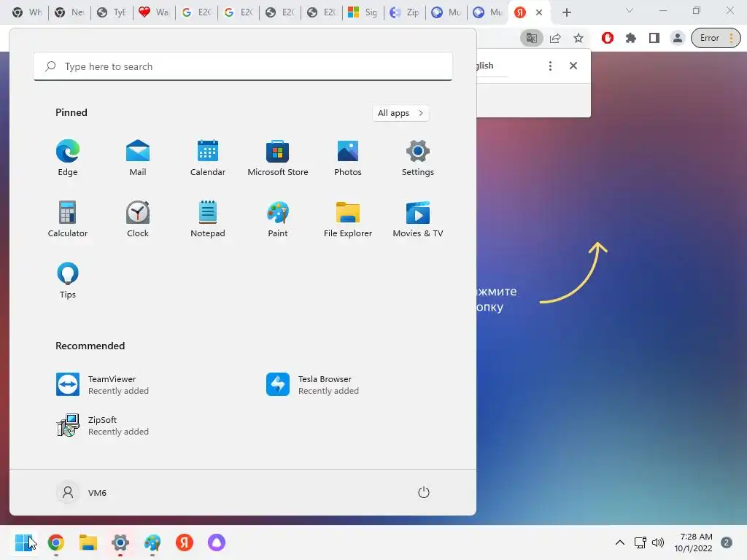747x560 pixels.
Task: Focus the Type here to search field
Action: point(243,66)
